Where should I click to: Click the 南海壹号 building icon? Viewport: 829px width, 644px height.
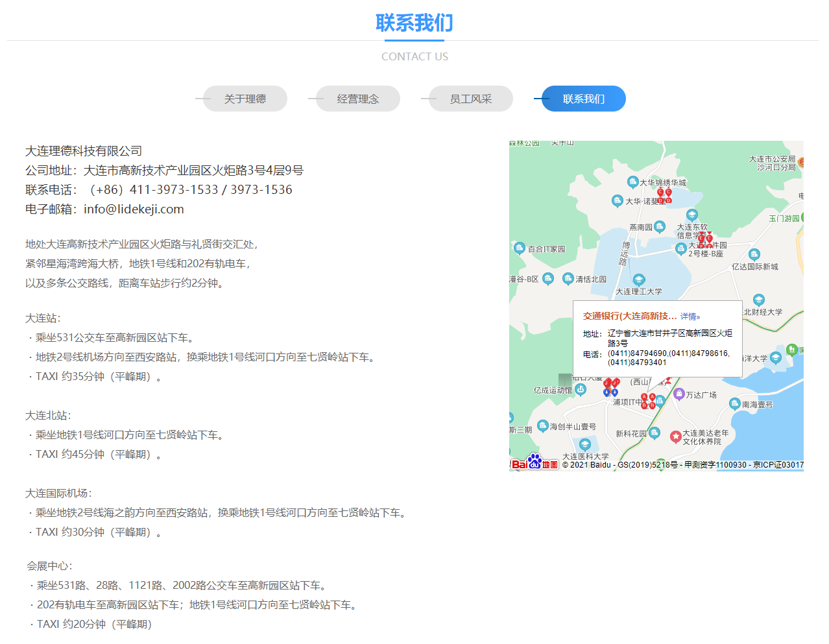734,404
